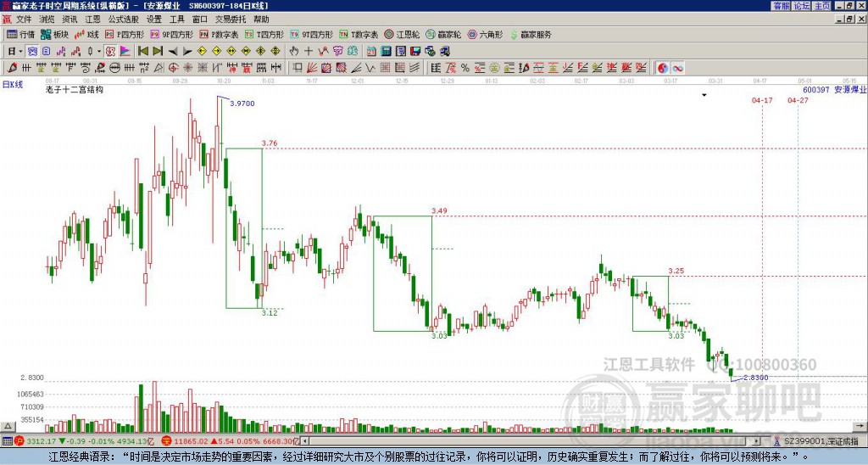Click the 11865.02 index status value

(191, 441)
